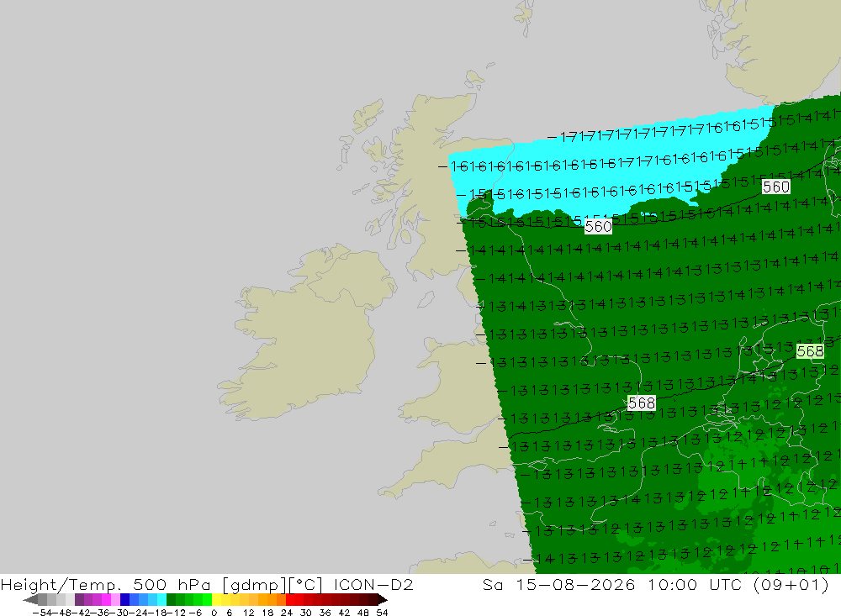The image size is (841, 616).
Task: Select the dark right arrow of the color scale
Action: pyautogui.click(x=382, y=599)
